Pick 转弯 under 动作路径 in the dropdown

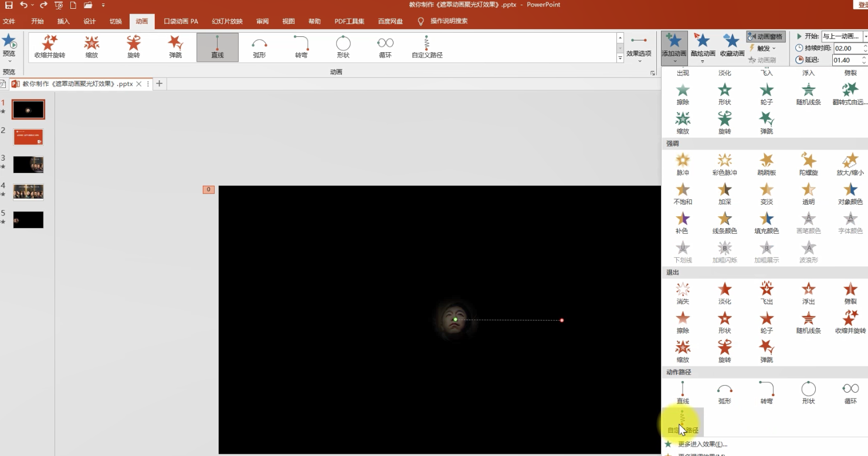point(767,393)
